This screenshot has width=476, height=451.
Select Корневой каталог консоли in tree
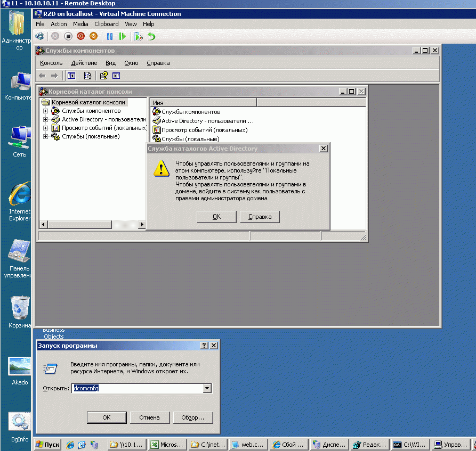point(88,102)
